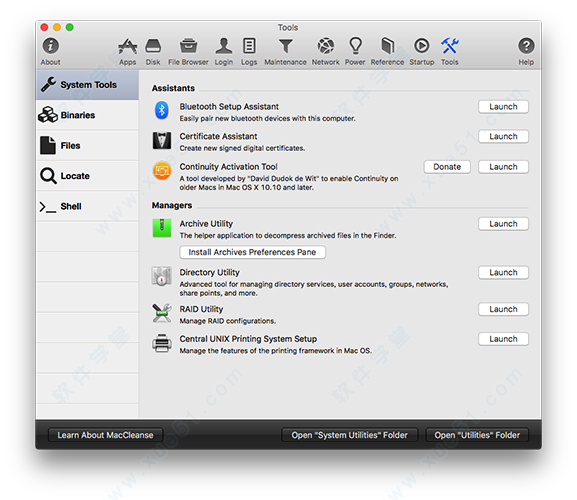577x500 pixels.
Task: Open the Reference book icon
Action: click(387, 46)
